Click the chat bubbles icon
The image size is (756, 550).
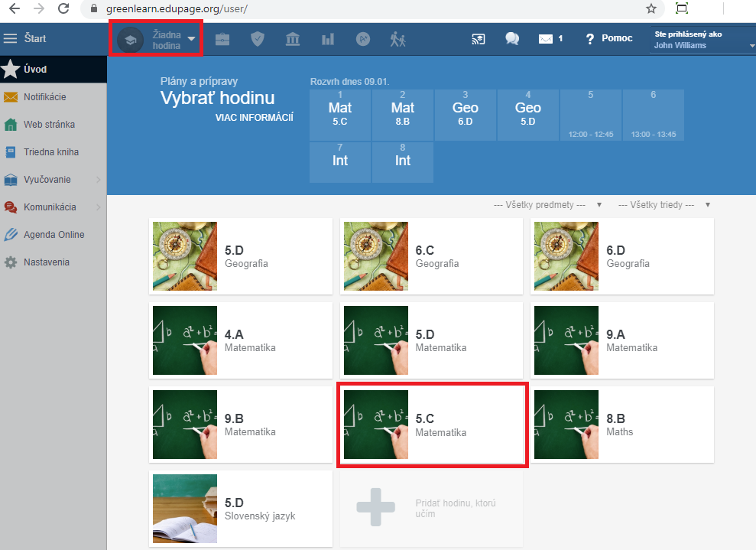512,39
